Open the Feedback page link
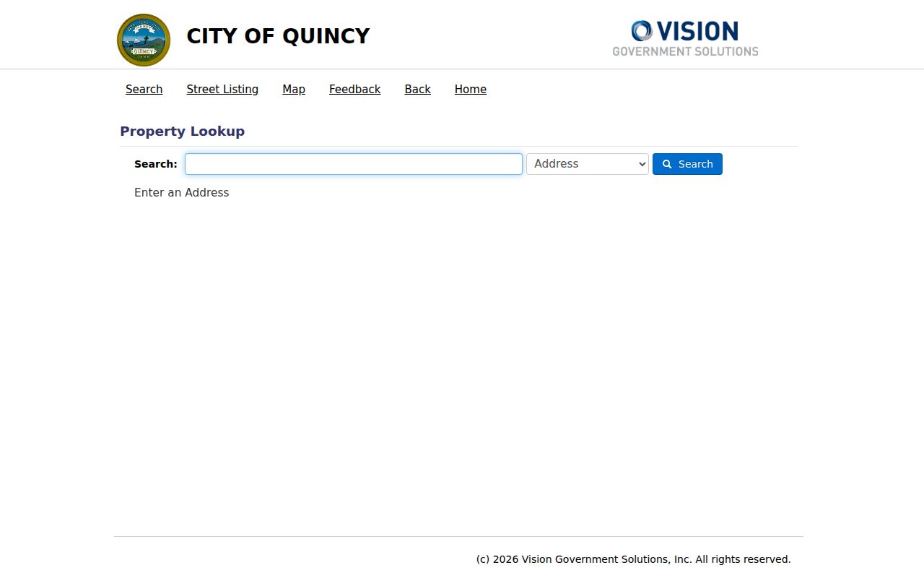Screen dimensions: 924x578 point(354,89)
